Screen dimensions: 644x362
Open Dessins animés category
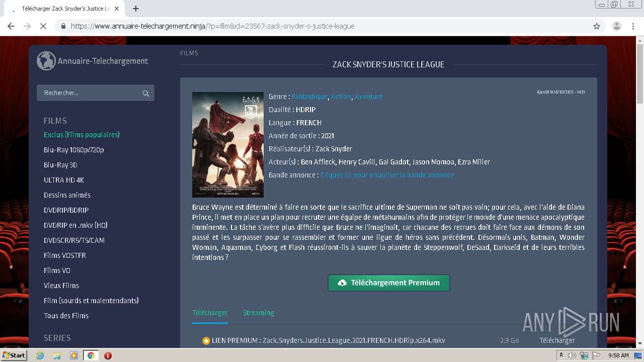67,195
